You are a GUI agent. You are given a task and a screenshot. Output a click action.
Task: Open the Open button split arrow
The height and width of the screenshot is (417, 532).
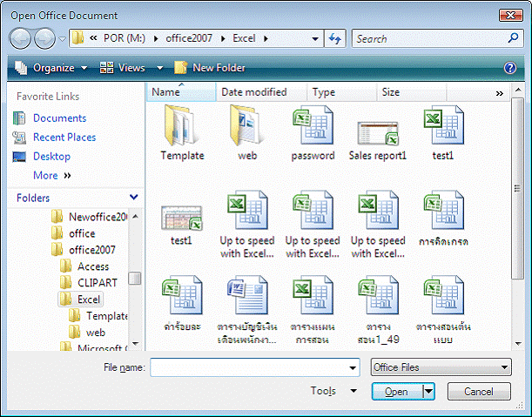(429, 392)
